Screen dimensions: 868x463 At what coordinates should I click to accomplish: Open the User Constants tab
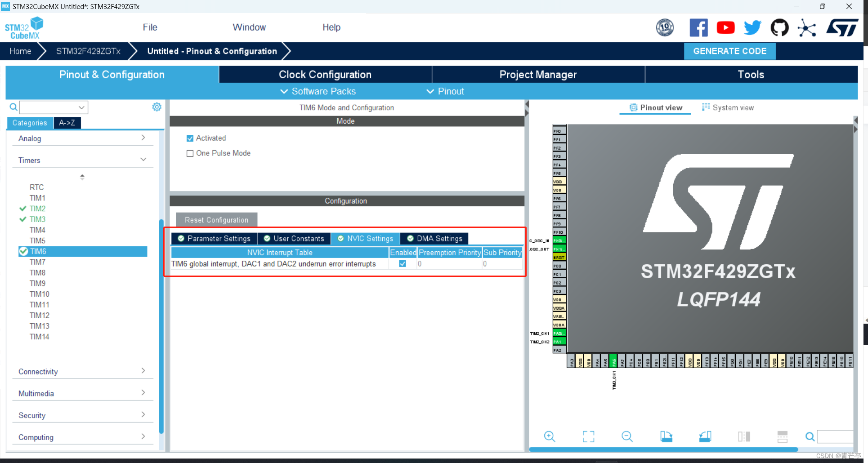294,239
